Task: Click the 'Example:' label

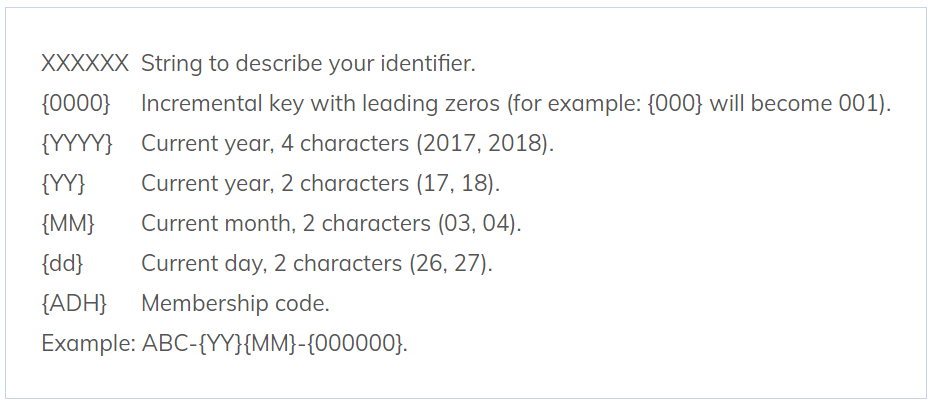Action: click(x=87, y=344)
